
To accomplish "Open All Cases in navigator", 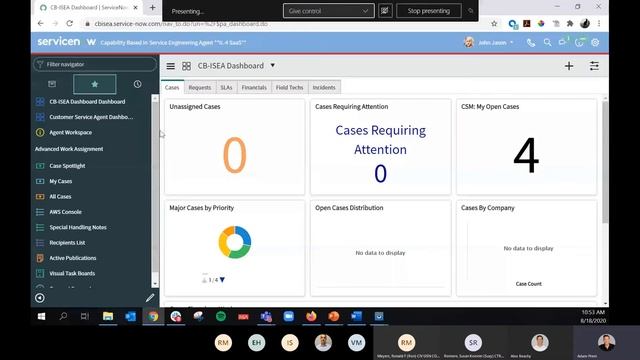I will tap(60, 197).
